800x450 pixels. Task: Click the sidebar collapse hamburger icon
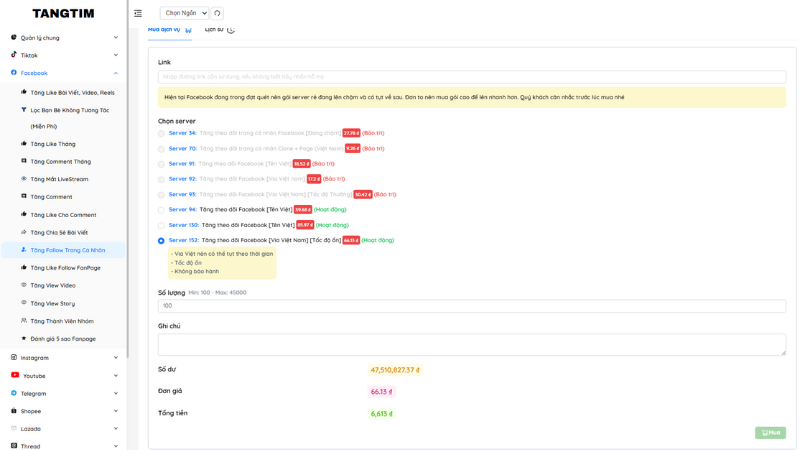138,13
